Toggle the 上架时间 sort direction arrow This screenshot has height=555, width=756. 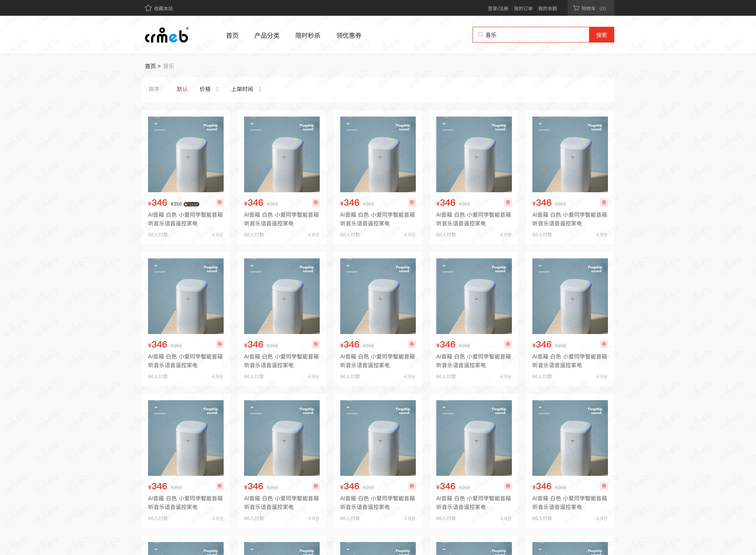click(260, 89)
